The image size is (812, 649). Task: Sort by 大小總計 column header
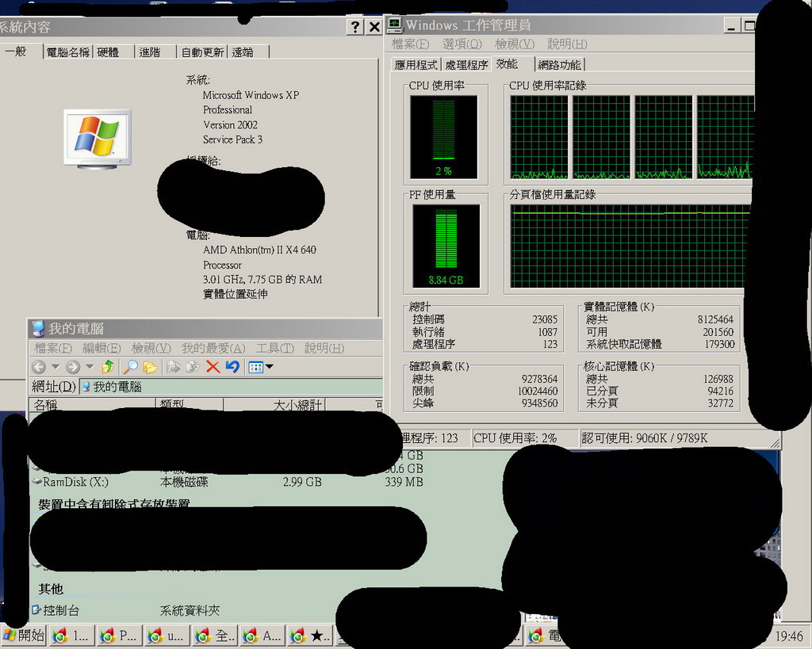click(x=274, y=405)
